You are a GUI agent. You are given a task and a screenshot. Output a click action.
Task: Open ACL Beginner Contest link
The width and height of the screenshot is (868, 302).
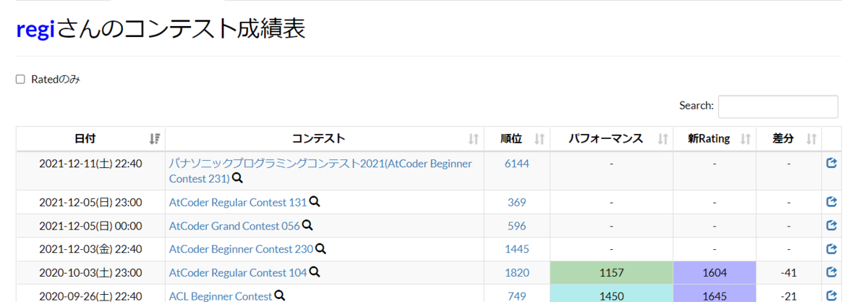[221, 295]
